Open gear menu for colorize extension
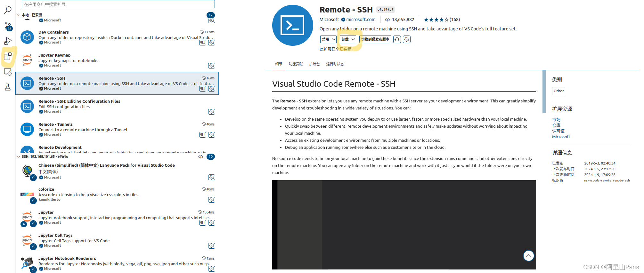 [x=212, y=200]
